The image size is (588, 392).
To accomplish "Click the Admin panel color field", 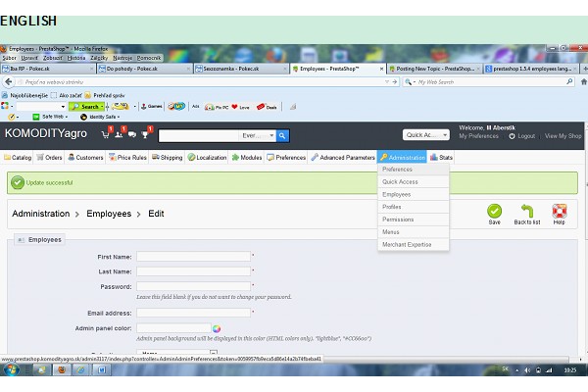I will coord(173,328).
